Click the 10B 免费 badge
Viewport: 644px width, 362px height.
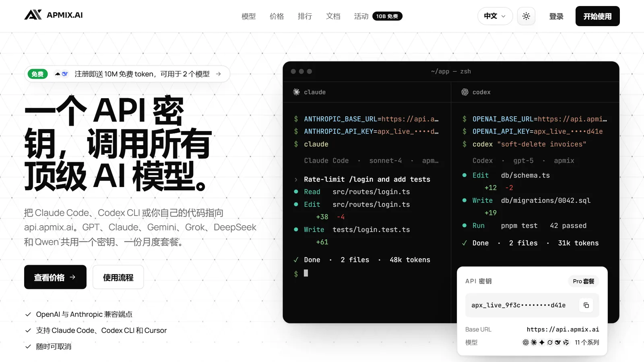pyautogui.click(x=387, y=16)
